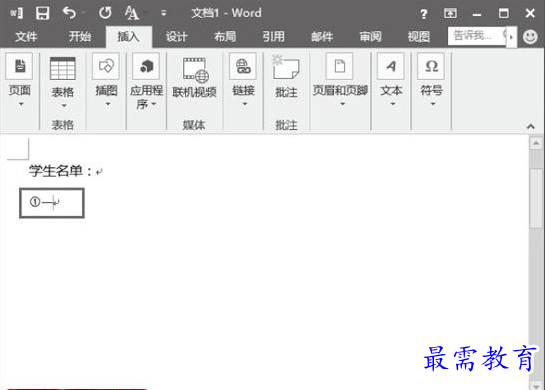545x390 pixels.
Task: Expand the 链接 dropdown arrow
Action: pyautogui.click(x=245, y=104)
